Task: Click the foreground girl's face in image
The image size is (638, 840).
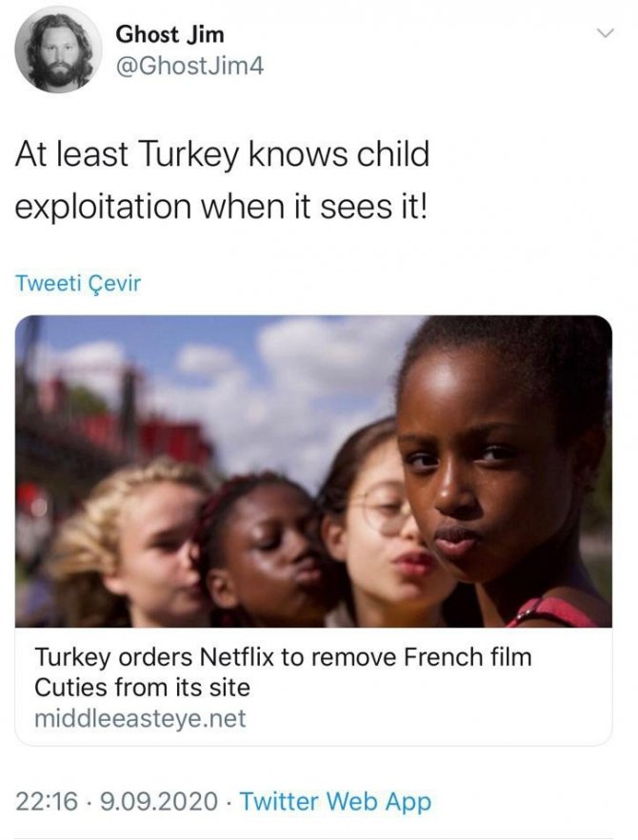Action: (482, 477)
